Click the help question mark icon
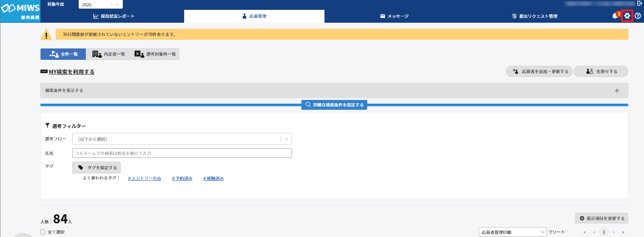This screenshot has width=644, height=237. [638, 16]
